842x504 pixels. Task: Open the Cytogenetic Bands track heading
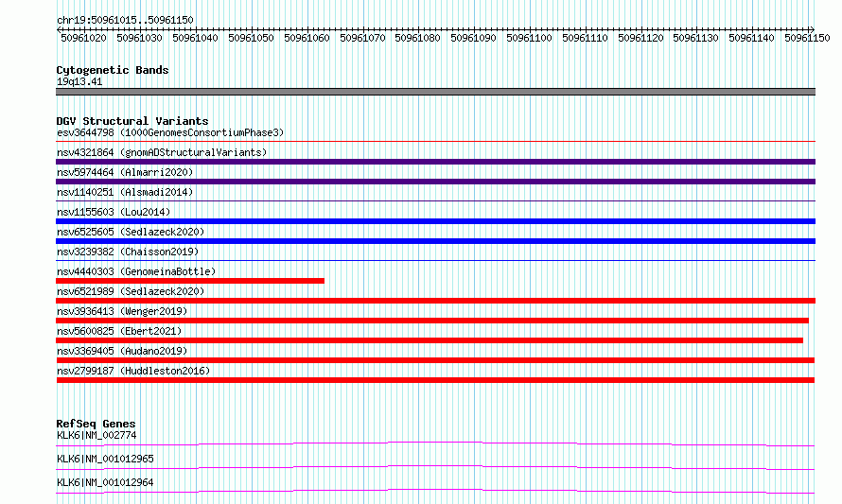click(113, 70)
